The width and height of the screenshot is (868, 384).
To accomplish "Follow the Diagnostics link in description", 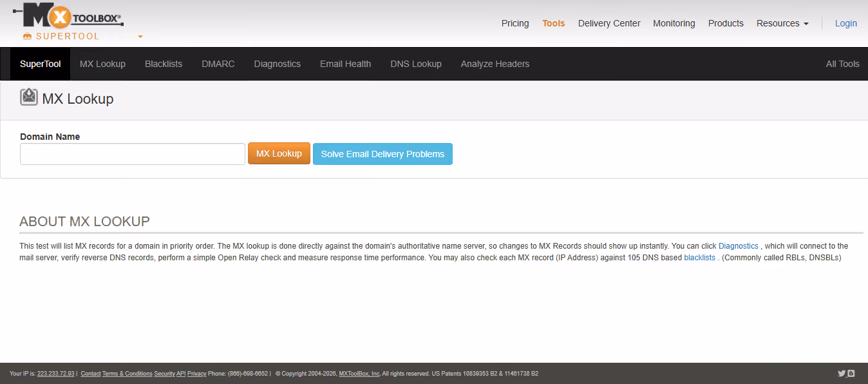I will click(x=739, y=246).
